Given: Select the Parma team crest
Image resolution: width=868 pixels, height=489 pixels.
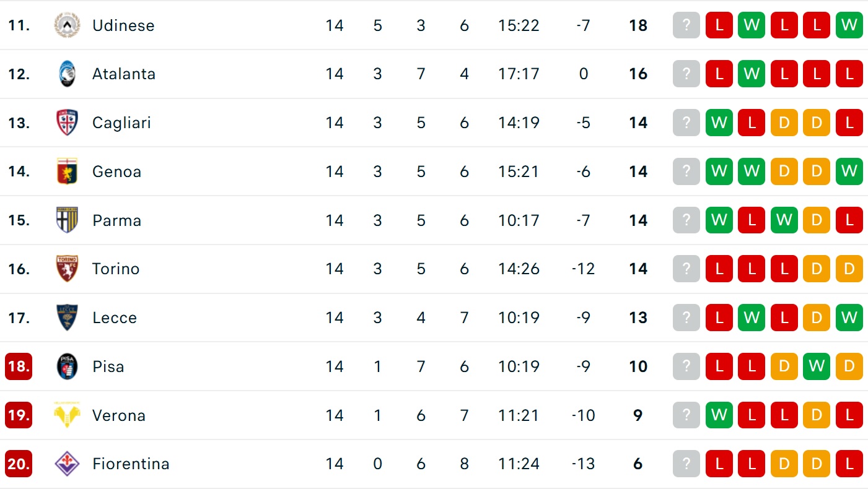Looking at the screenshot, I should pos(66,220).
